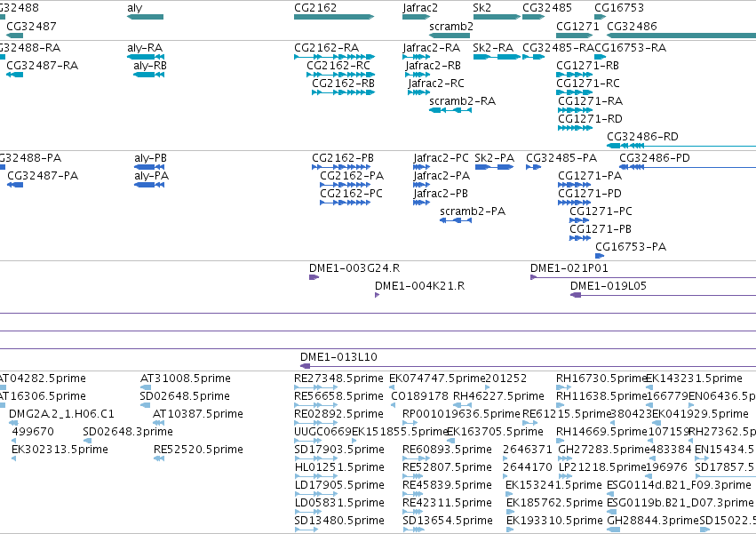
Task: Select the CG2162-PA protein label
Action: [352, 176]
